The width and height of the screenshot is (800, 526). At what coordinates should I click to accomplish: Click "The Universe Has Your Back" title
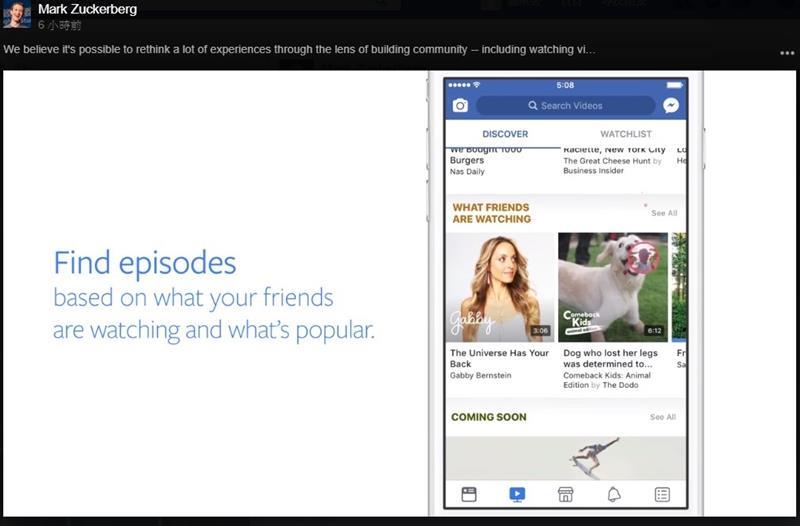click(499, 358)
